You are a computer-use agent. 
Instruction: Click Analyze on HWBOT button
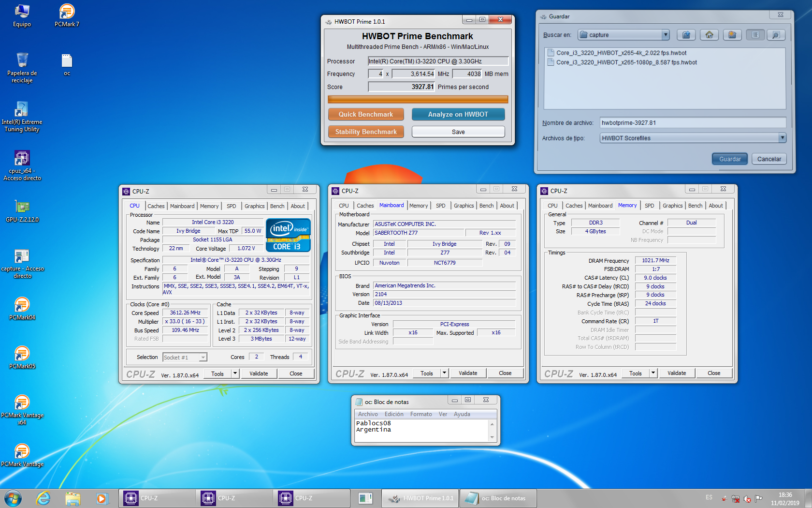(x=458, y=114)
